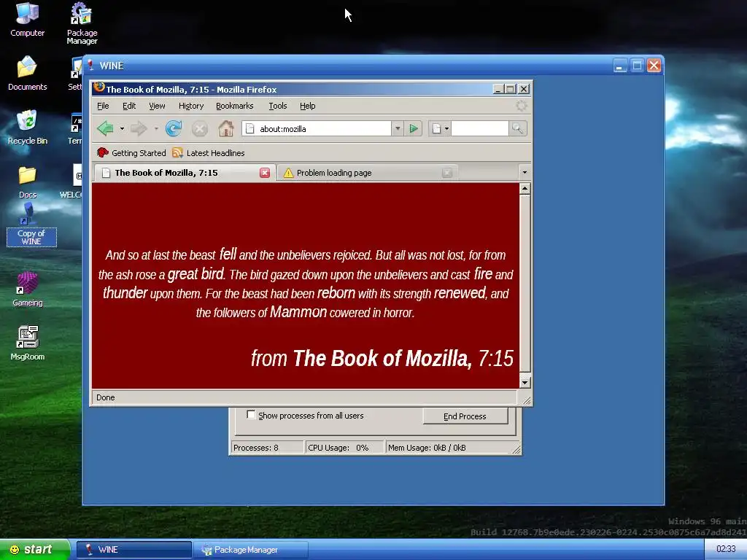This screenshot has height=560, width=747.
Task: Select the Copy of WINE desktop shortcut
Action: coord(31,225)
